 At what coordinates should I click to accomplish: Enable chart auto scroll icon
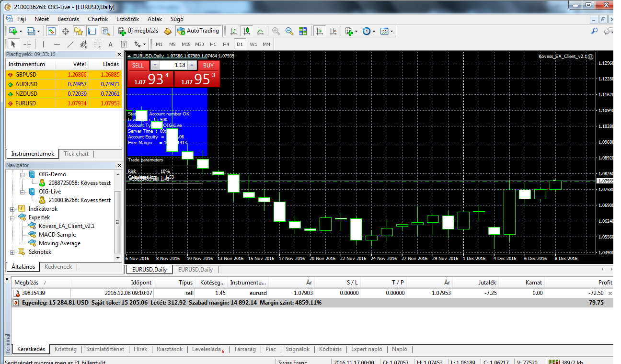click(319, 31)
